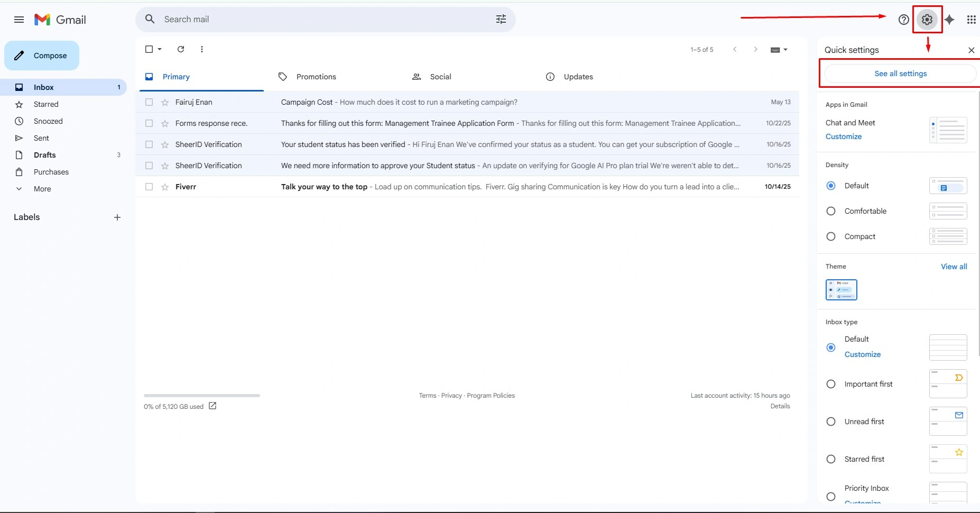
Task: Star the Fiverr email
Action: (165, 187)
